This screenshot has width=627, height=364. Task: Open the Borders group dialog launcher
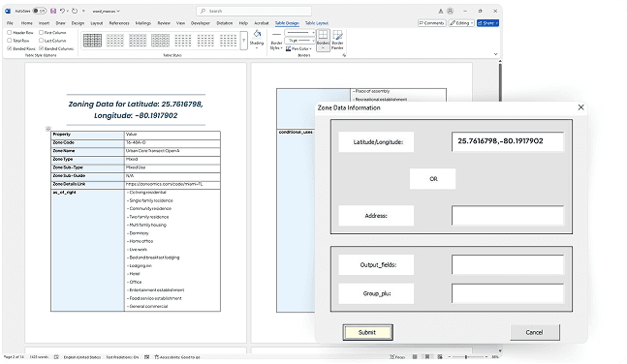tap(344, 55)
